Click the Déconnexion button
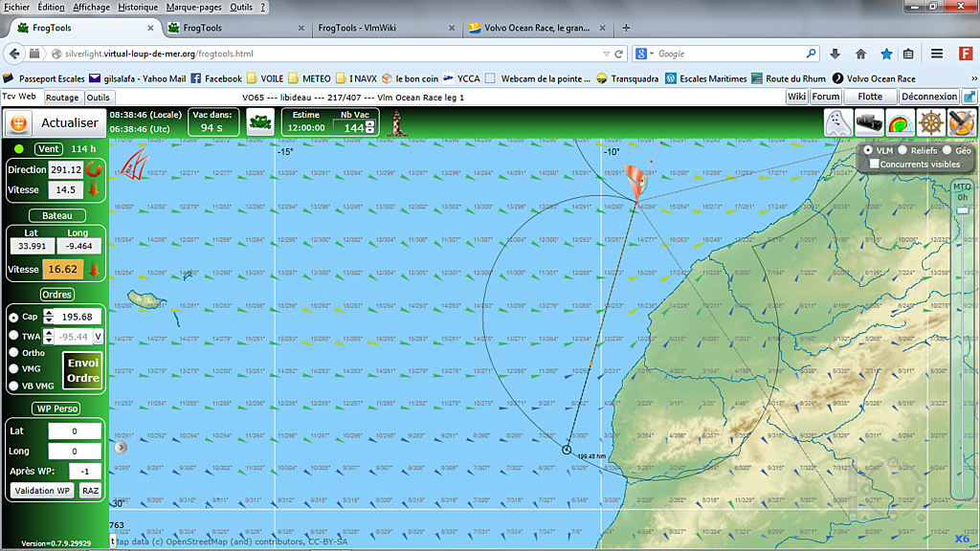 (928, 97)
